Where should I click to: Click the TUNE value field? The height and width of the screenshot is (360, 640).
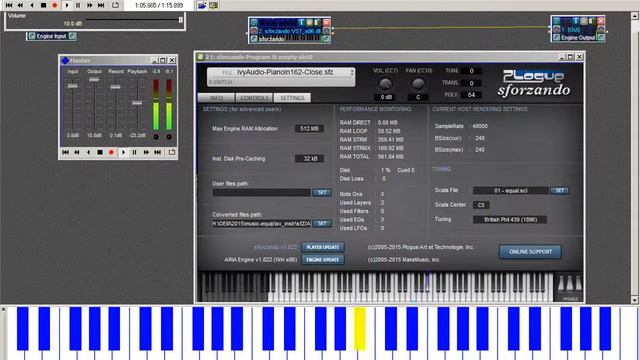[x=471, y=71]
